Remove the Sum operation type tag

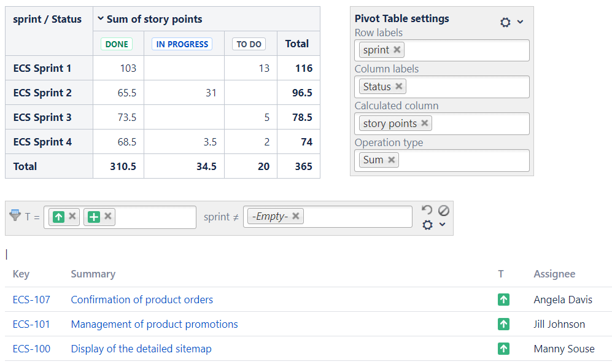coord(391,160)
